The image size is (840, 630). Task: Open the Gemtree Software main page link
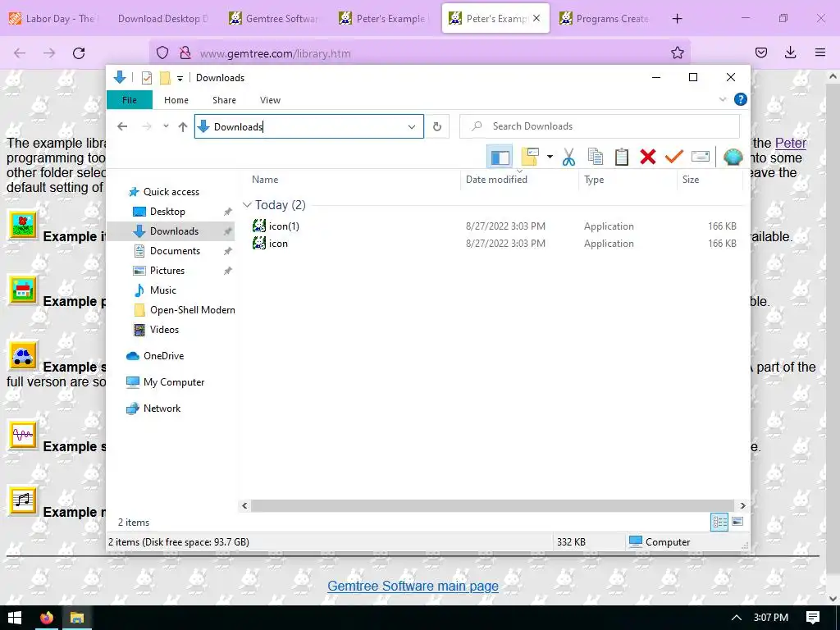click(x=413, y=586)
